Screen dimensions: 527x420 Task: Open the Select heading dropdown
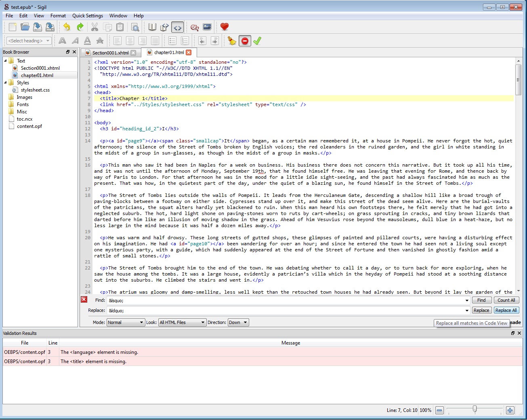(29, 41)
